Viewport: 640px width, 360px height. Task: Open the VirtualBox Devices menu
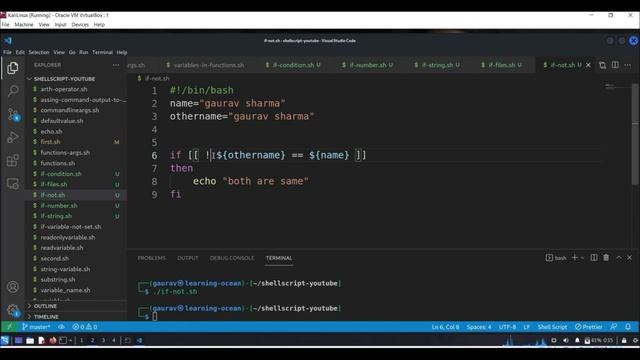pos(80,24)
